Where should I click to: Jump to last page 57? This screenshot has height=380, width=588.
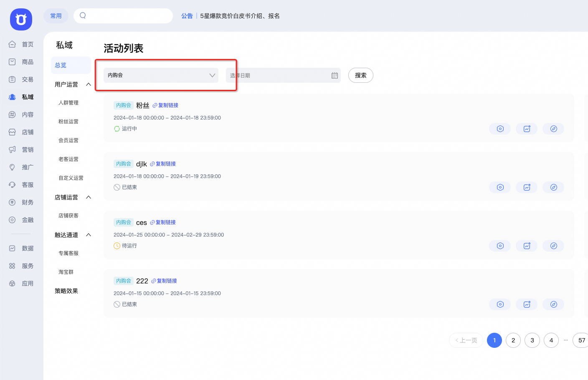coord(581,340)
